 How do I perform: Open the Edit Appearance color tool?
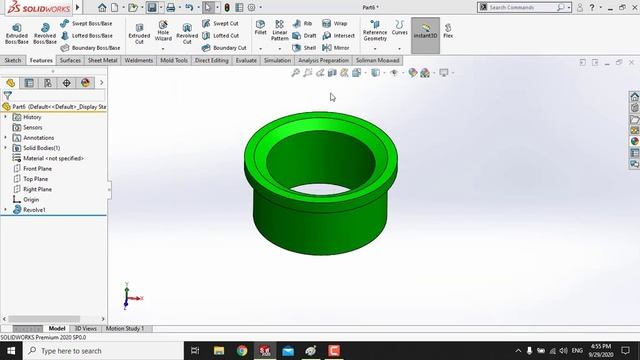pos(413,73)
